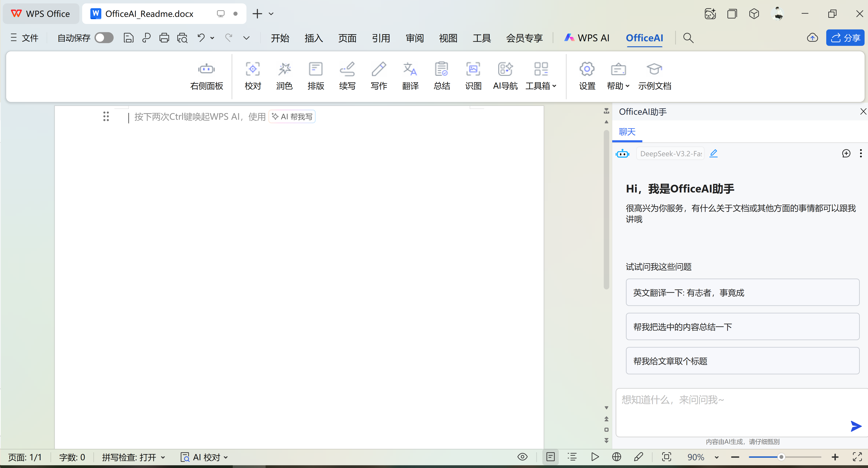The height and width of the screenshot is (468, 868).
Task: Click the edit model name pencil icon
Action: click(713, 153)
